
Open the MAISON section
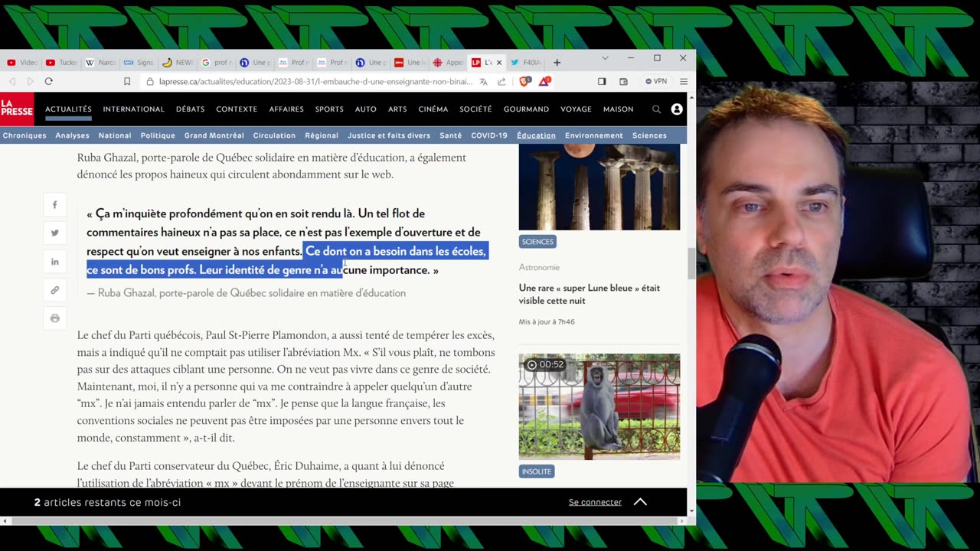click(618, 109)
